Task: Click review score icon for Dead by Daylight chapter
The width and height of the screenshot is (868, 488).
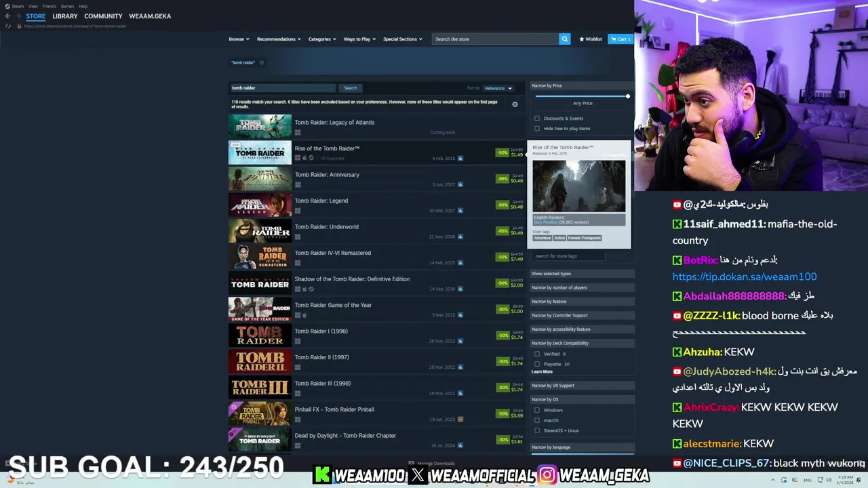Action: [460, 445]
